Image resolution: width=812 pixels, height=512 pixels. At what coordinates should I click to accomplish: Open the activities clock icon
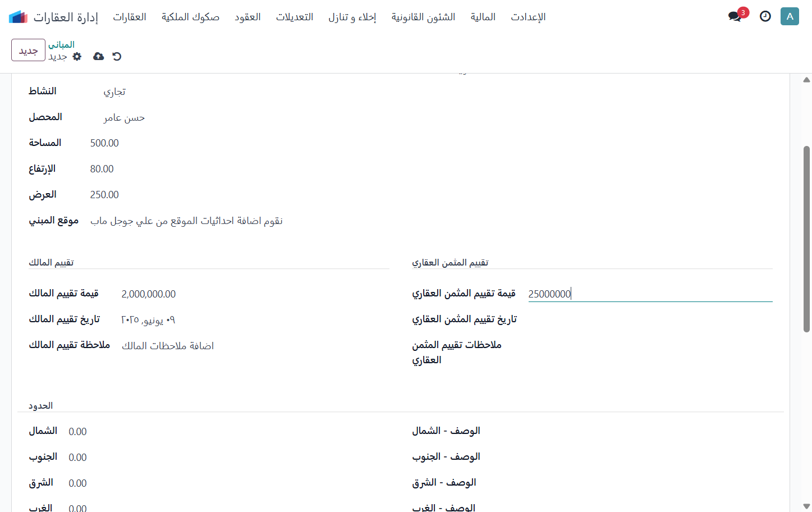(765, 16)
